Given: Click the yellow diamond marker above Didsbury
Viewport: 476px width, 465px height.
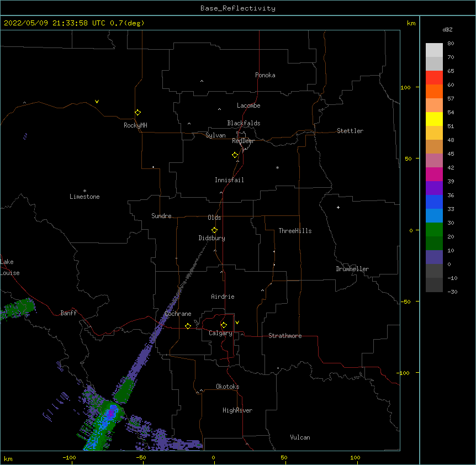Looking at the screenshot, I should point(214,230).
